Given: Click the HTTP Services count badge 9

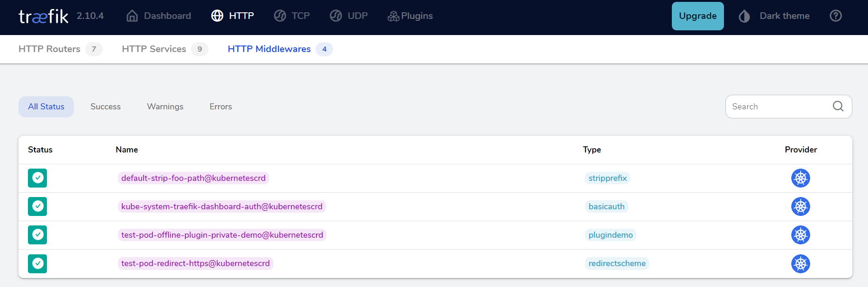Looking at the screenshot, I should point(199,49).
